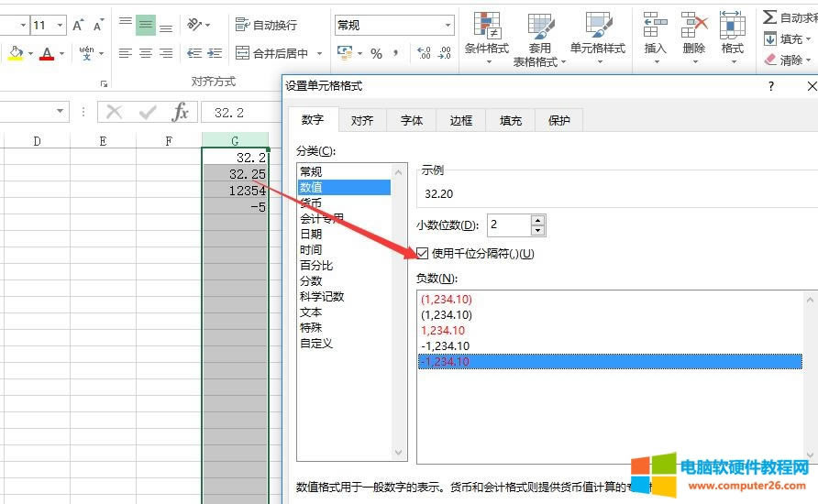Switch to the 对齐 tab
This screenshot has width=818, height=504.
point(362,120)
